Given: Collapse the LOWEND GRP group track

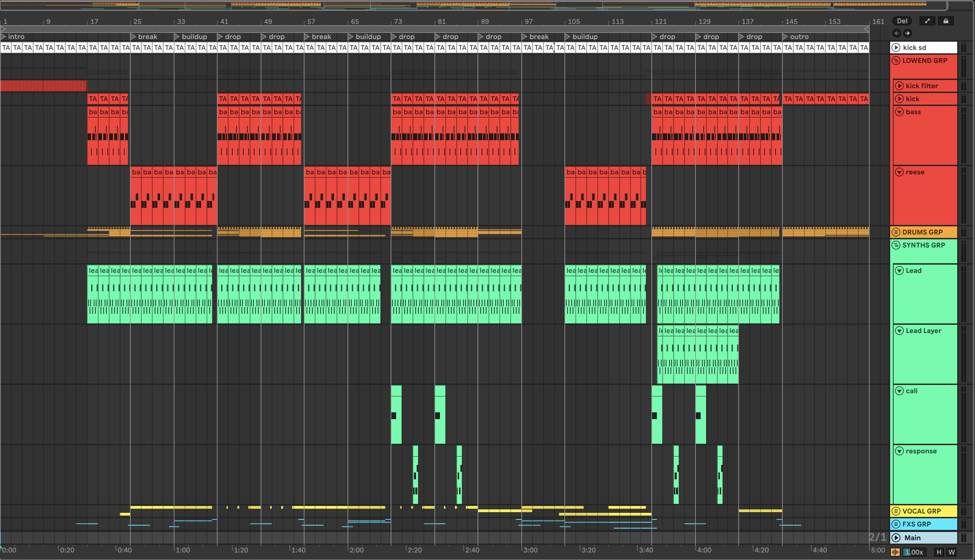Looking at the screenshot, I should tap(896, 61).
